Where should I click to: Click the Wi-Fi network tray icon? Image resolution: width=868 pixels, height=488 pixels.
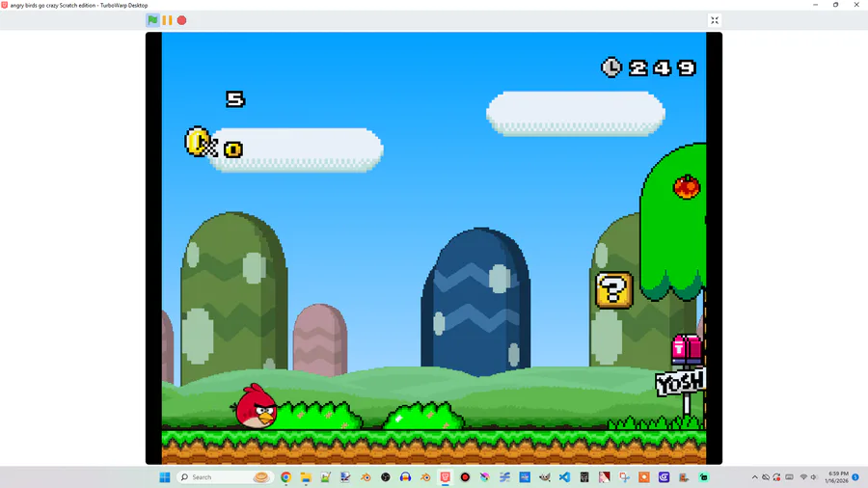(x=803, y=477)
